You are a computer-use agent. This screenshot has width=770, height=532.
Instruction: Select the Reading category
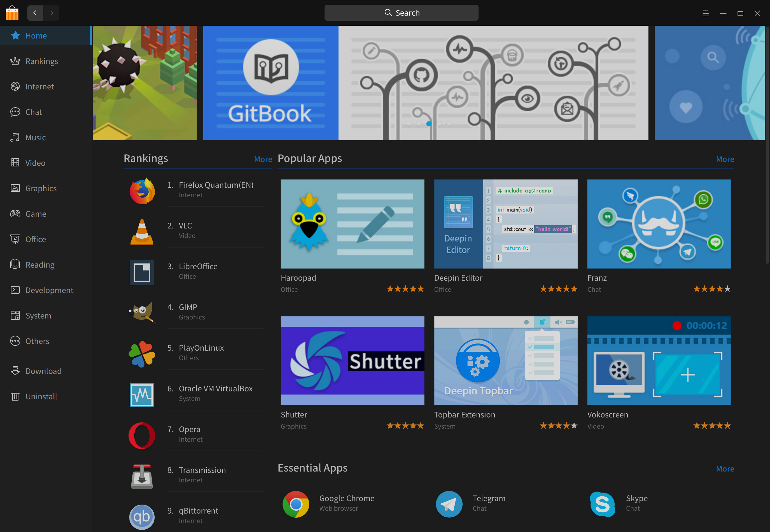(46, 265)
